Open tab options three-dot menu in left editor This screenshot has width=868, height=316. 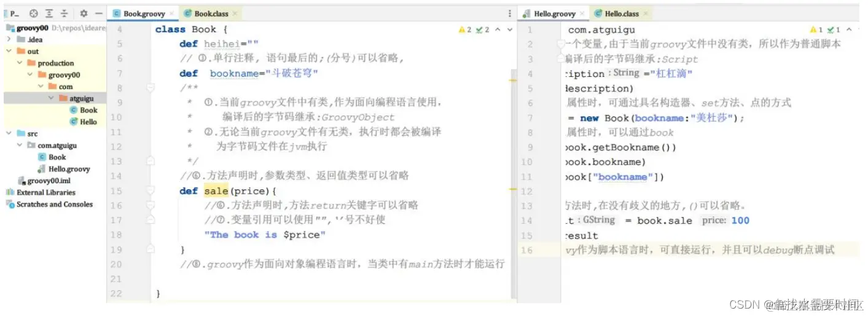509,13
